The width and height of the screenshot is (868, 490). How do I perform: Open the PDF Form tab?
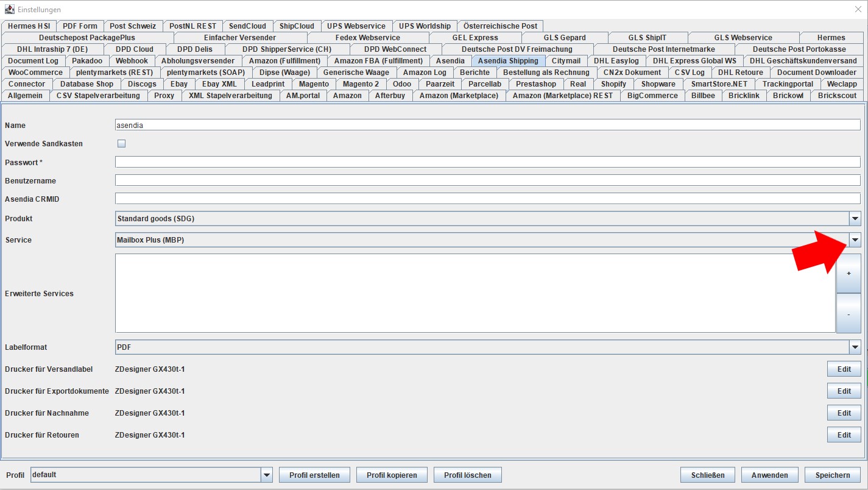(x=80, y=26)
